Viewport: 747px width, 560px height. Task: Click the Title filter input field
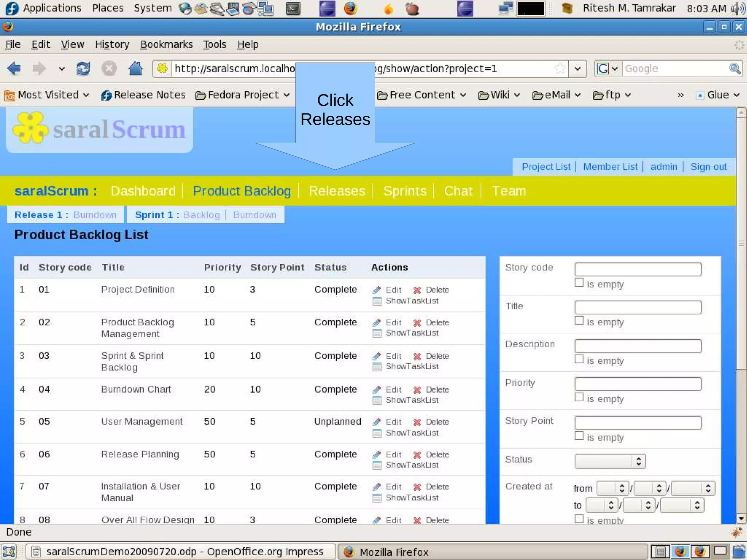(x=638, y=308)
